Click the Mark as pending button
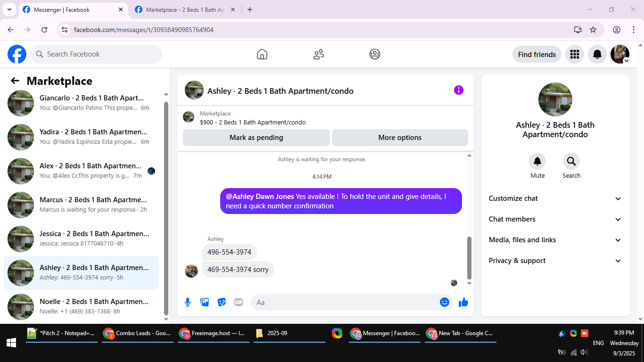Viewport: 644px width, 362px height. click(x=256, y=138)
